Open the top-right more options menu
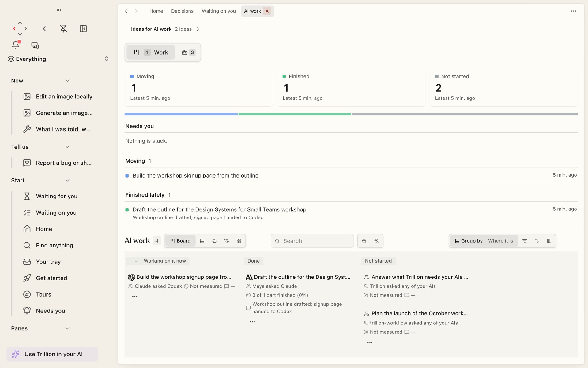The width and height of the screenshot is (588, 368). tap(574, 11)
